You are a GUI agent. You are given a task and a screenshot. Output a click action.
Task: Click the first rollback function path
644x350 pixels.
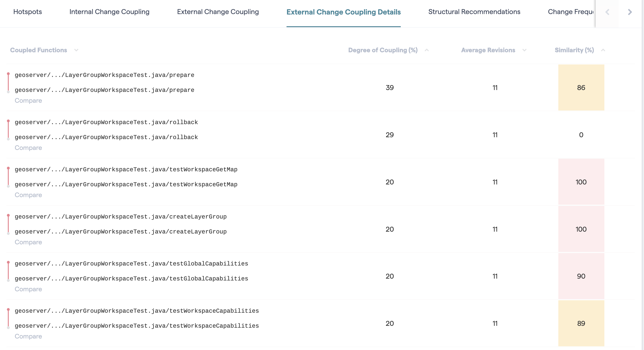point(106,122)
